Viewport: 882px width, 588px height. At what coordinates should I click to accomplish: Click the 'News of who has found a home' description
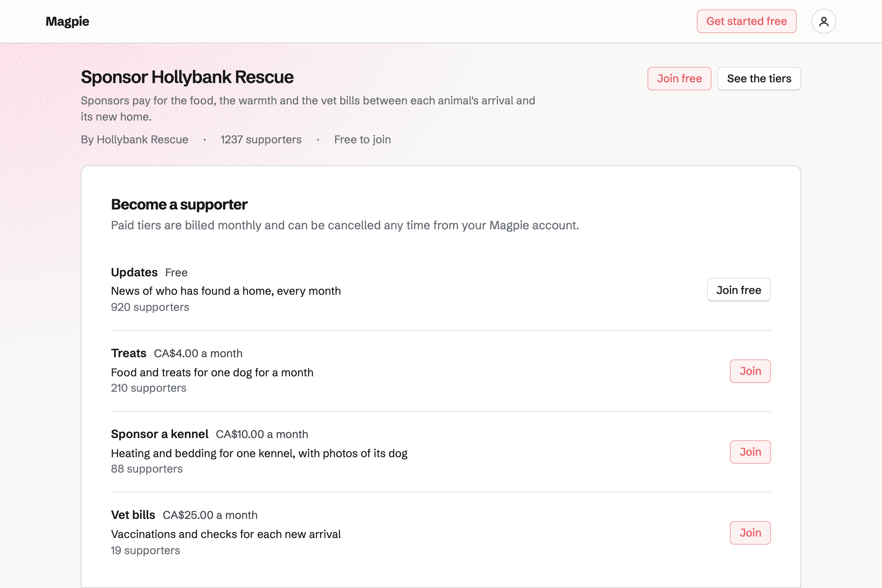pyautogui.click(x=226, y=291)
